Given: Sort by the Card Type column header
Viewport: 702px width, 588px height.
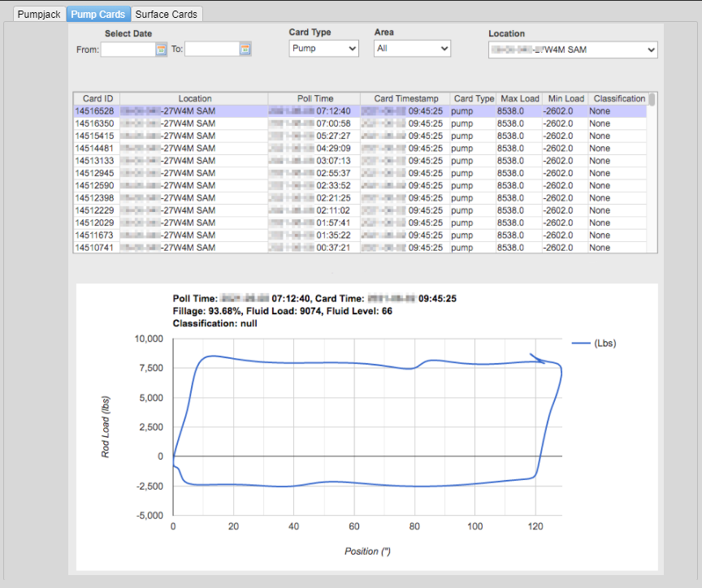Looking at the screenshot, I should [473, 98].
